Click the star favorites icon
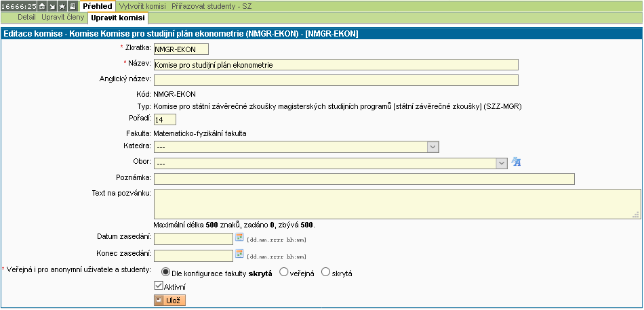This screenshot has width=644, height=310. (62, 6)
